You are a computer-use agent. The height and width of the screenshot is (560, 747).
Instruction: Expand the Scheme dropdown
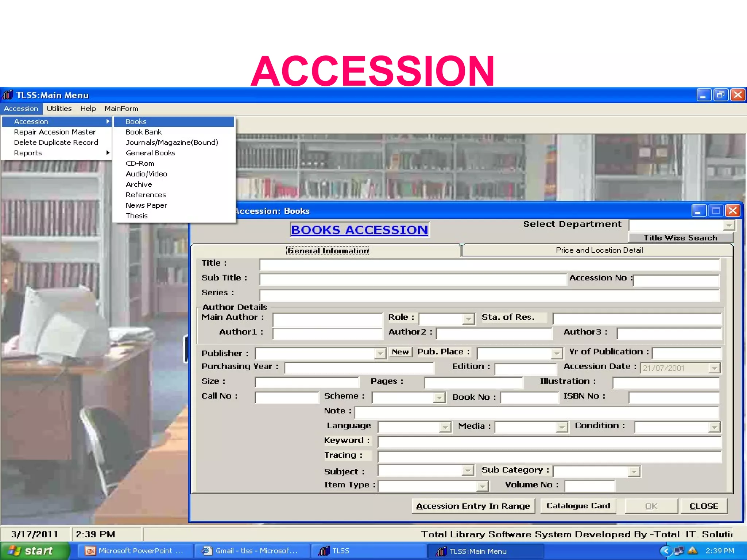coord(440,398)
